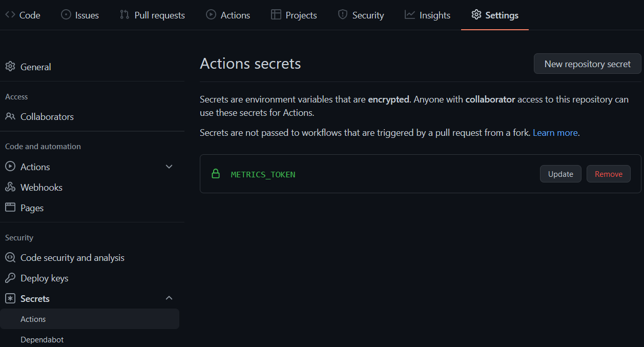The width and height of the screenshot is (644, 347).
Task: Click the Webhooks icon in the sidebar
Action: click(x=9, y=187)
